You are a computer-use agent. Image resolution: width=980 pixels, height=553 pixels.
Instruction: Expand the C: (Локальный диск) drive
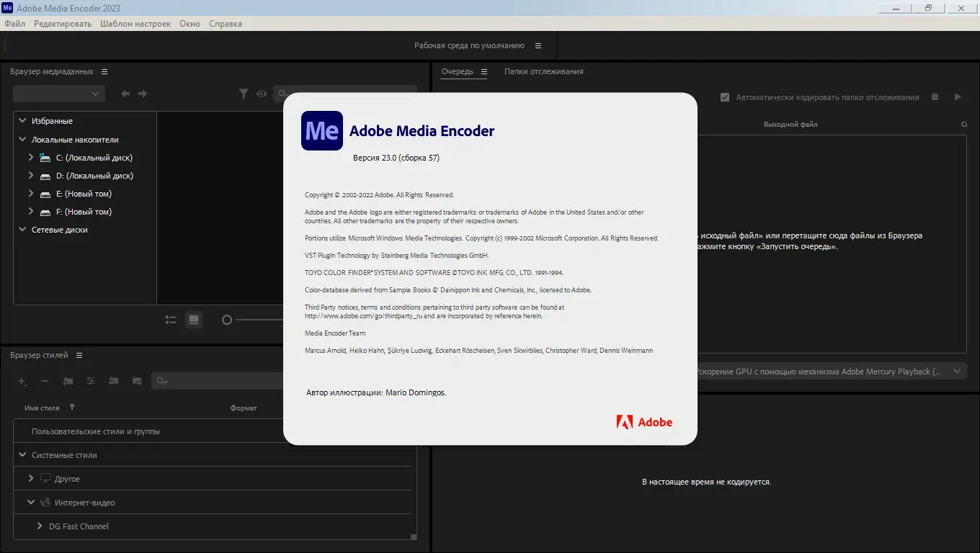[x=31, y=158]
